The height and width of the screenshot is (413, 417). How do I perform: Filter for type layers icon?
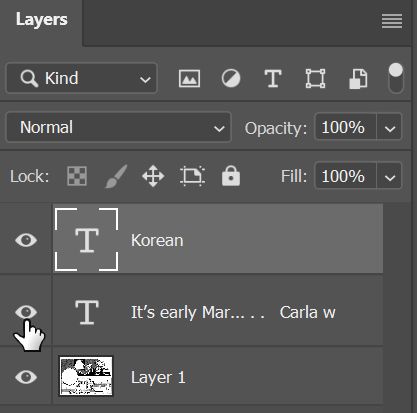click(273, 79)
